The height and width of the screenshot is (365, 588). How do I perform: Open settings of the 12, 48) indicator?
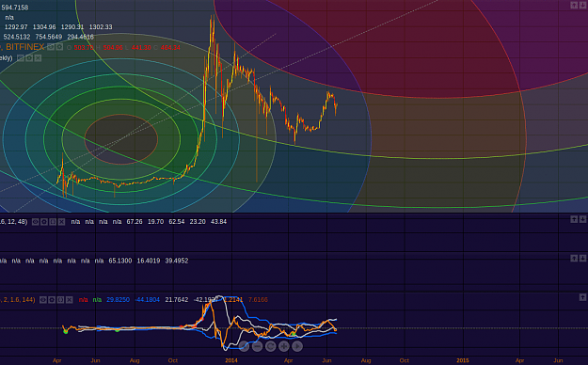pos(44,222)
